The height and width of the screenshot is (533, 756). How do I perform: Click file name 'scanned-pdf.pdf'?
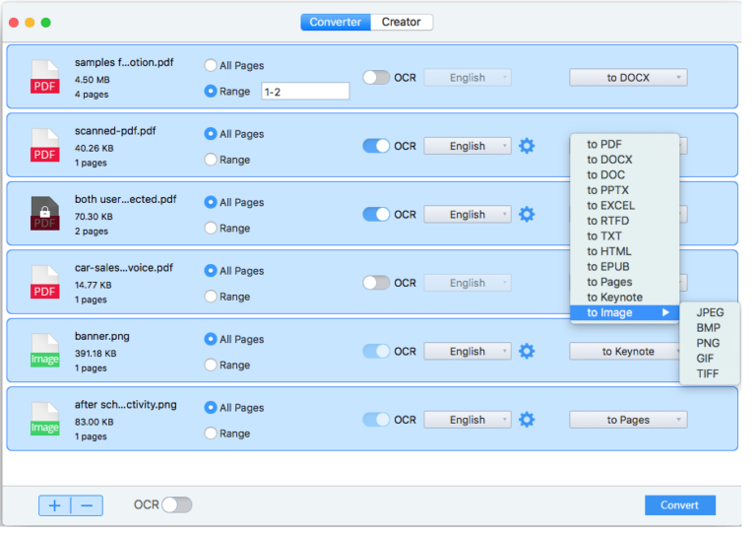(x=115, y=131)
